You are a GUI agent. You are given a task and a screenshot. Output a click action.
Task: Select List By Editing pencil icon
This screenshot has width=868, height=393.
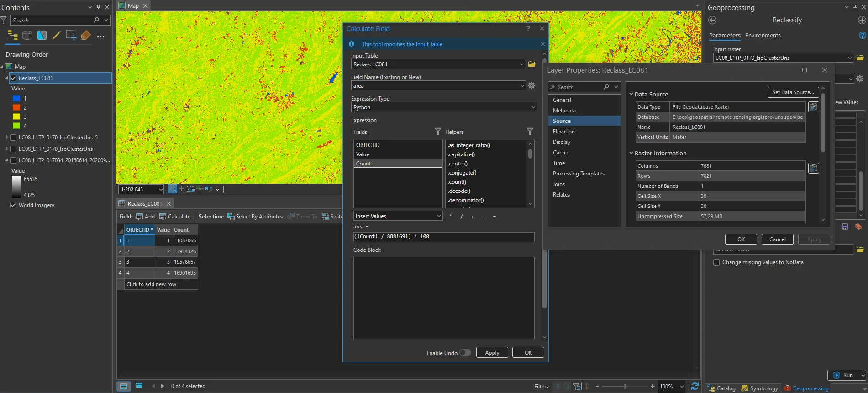(57, 36)
